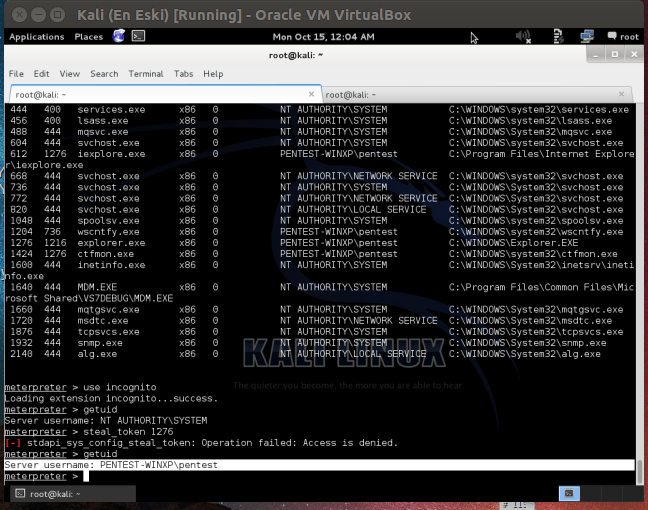Open the Terminal menu

click(146, 74)
